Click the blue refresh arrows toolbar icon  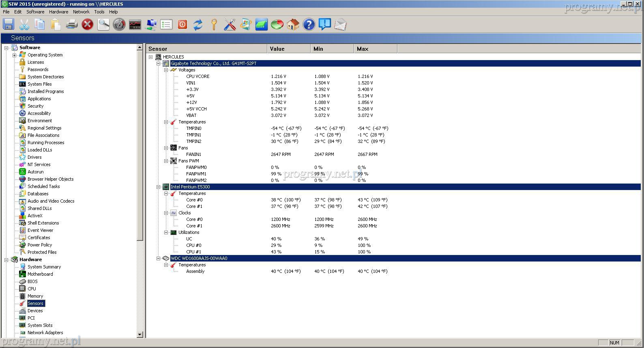click(197, 25)
